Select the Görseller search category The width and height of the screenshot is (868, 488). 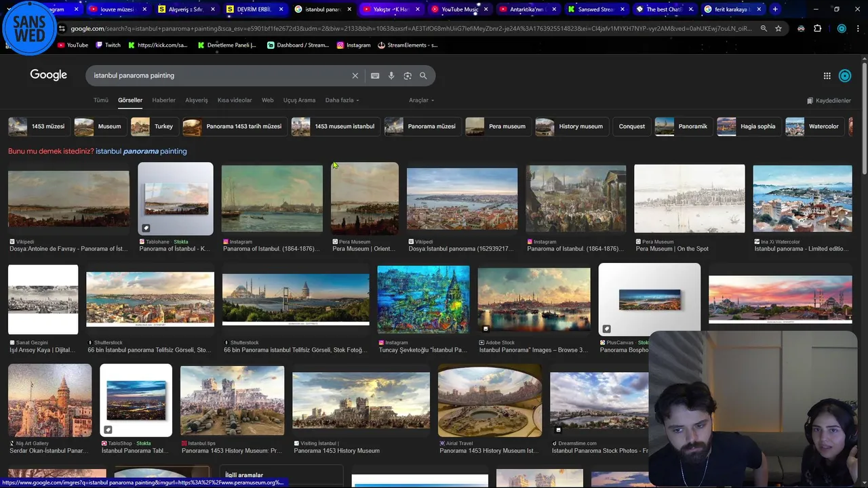tap(130, 100)
